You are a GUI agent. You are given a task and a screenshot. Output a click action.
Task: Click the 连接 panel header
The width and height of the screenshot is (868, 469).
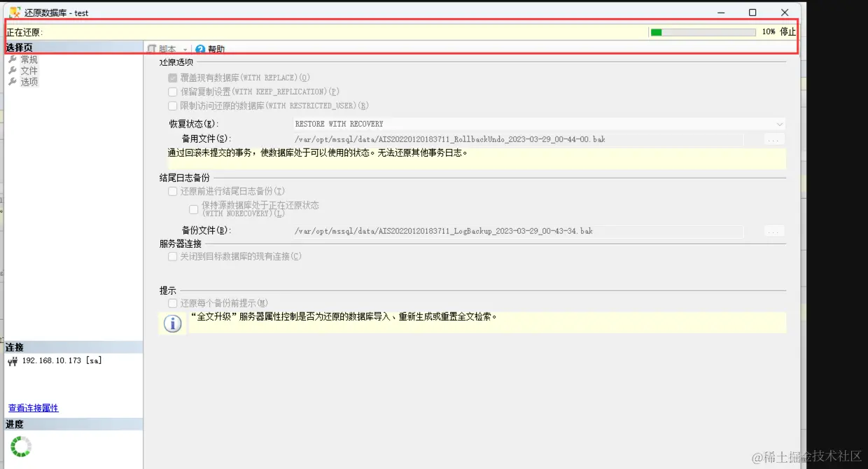73,347
